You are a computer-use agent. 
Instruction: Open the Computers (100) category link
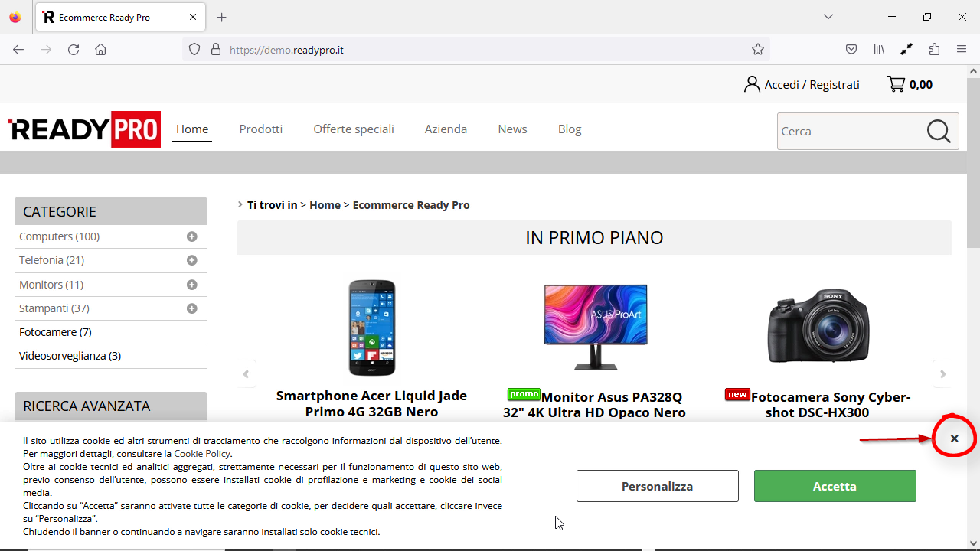[60, 236]
